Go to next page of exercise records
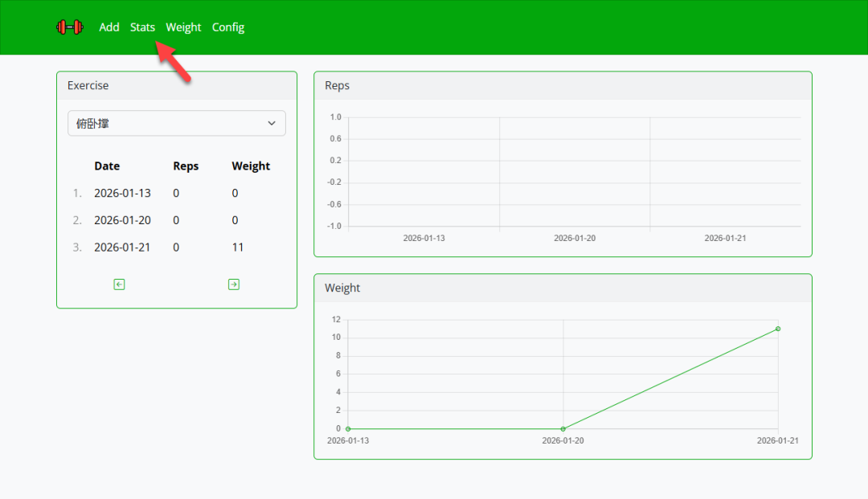Viewport: 868px width, 499px height. (x=234, y=284)
